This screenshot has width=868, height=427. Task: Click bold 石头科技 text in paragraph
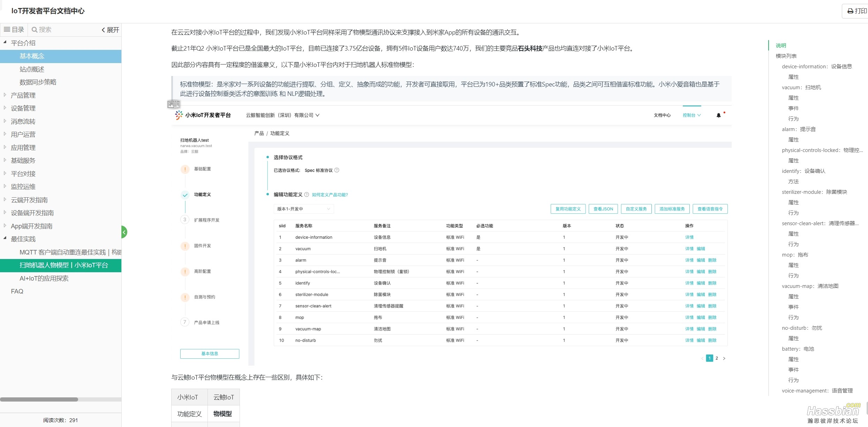click(x=530, y=48)
